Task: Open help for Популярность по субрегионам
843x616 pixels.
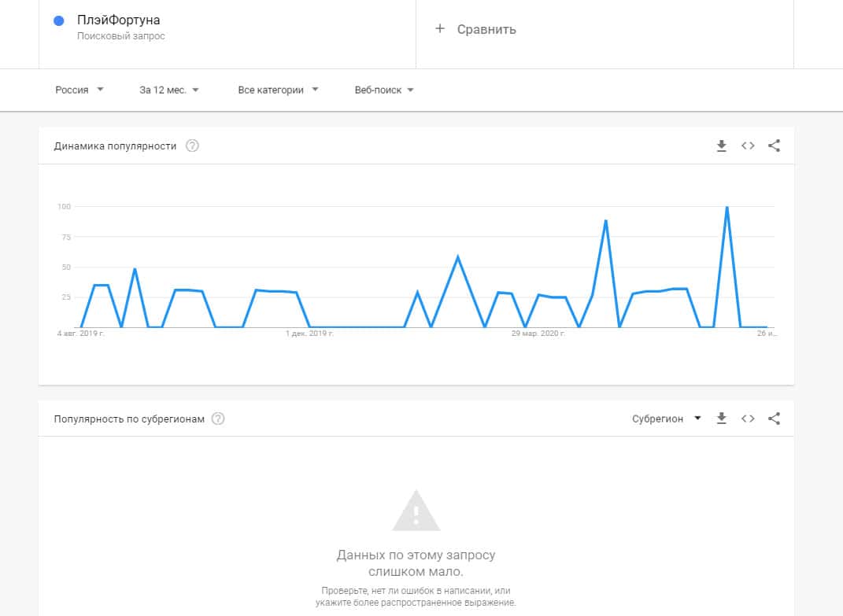Action: 218,419
